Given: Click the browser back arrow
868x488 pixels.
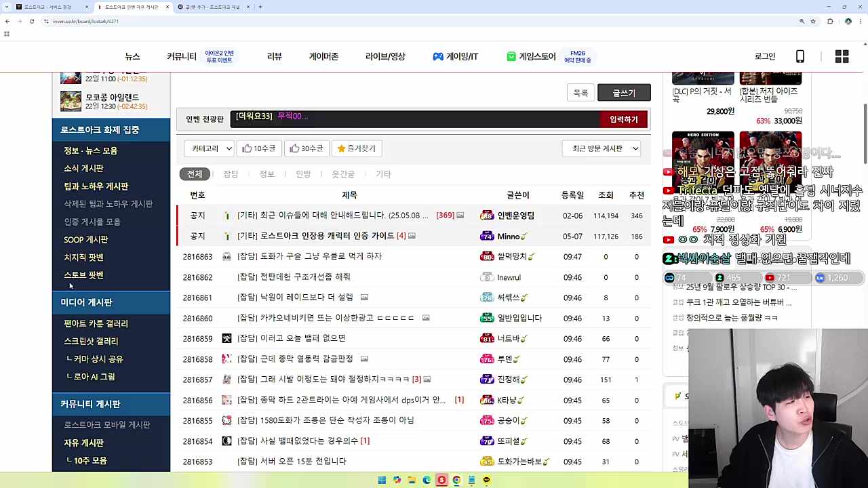Looking at the screenshot, I should 7,21.
